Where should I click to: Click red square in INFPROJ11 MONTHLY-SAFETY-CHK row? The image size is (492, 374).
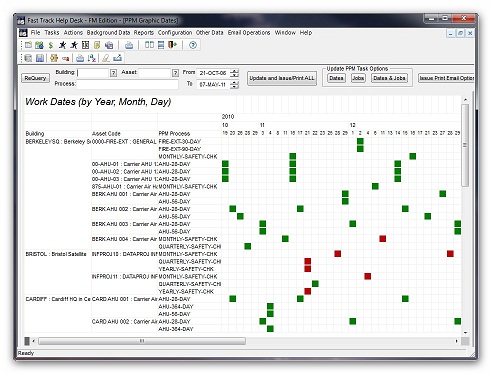click(368, 276)
